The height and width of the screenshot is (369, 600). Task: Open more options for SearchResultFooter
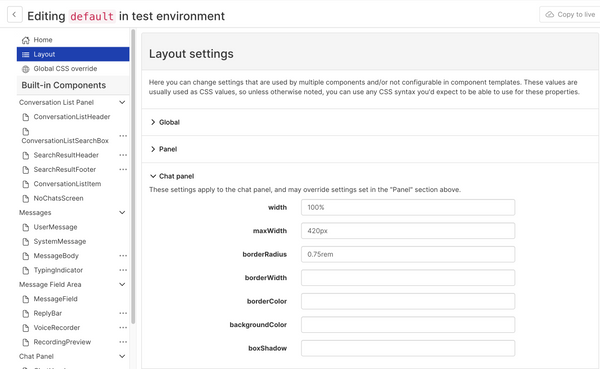[123, 170]
